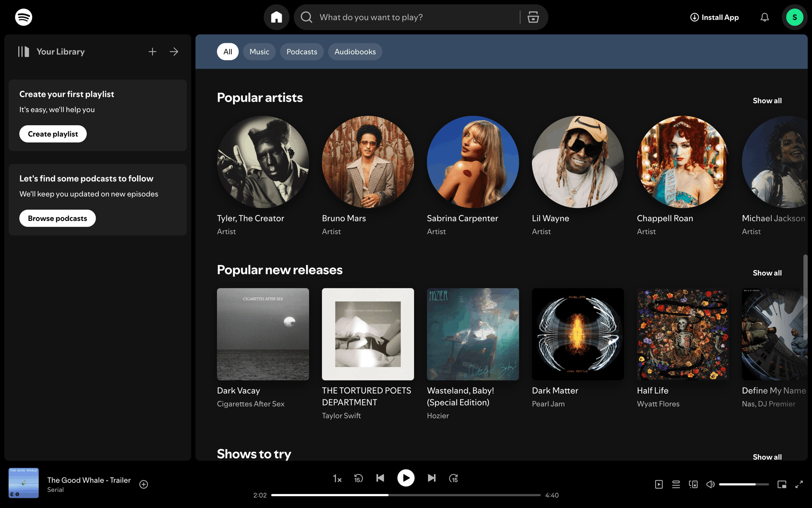The width and height of the screenshot is (812, 508).
Task: Open Sabrina Carpenter artist photo
Action: [x=473, y=162]
